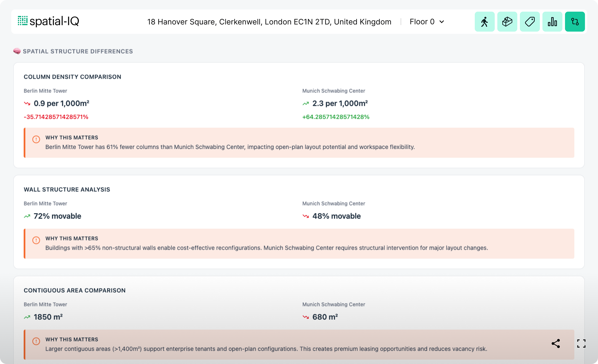Click the spatial-IQ grid logo

click(22, 21)
